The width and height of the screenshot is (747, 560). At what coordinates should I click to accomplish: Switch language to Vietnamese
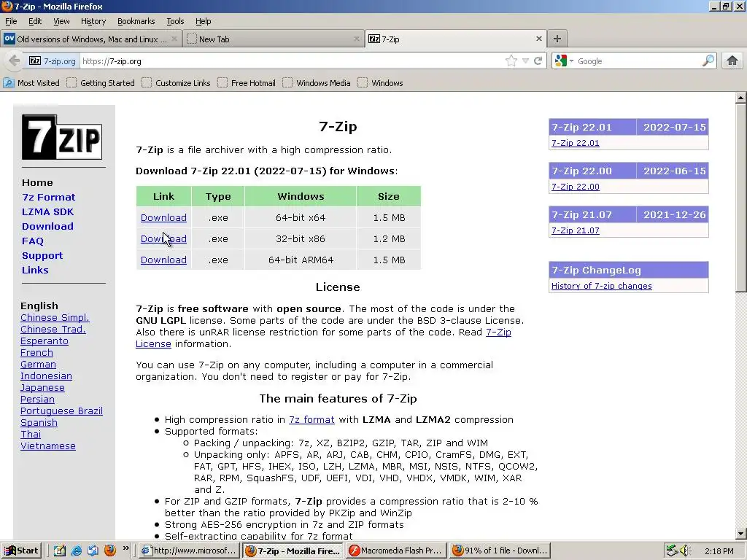(48, 446)
